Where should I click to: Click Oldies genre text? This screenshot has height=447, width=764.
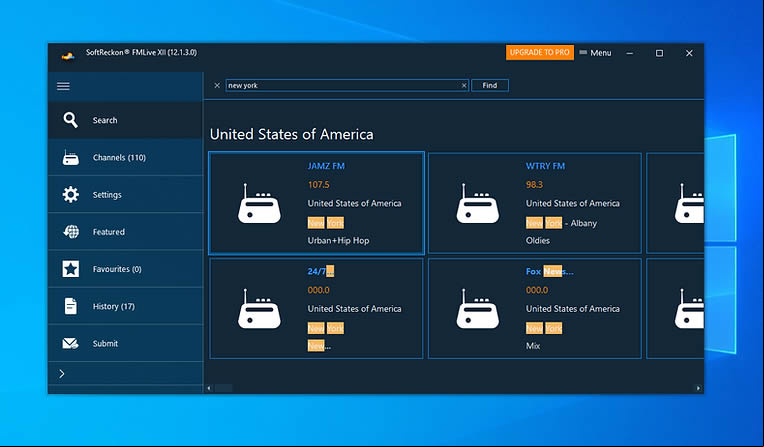pyautogui.click(x=537, y=240)
